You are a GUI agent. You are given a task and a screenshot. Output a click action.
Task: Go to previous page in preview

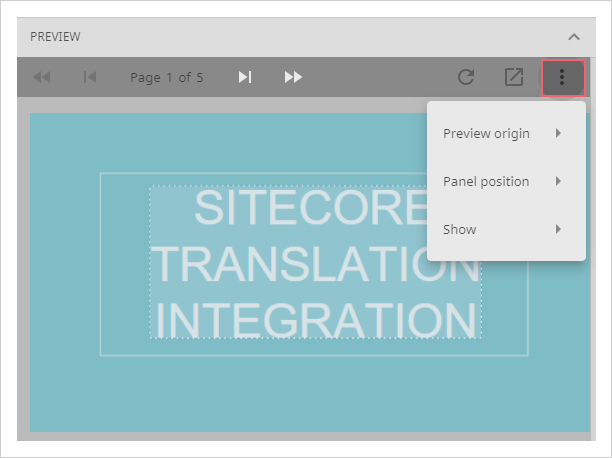pos(90,77)
